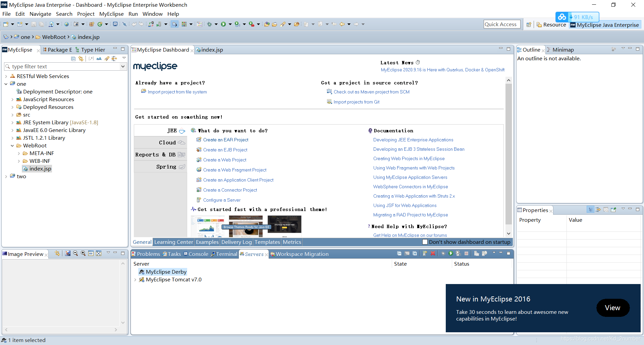Click the New file wizard toolbar icon
Screen dimensions: 644x345
click(x=6, y=24)
